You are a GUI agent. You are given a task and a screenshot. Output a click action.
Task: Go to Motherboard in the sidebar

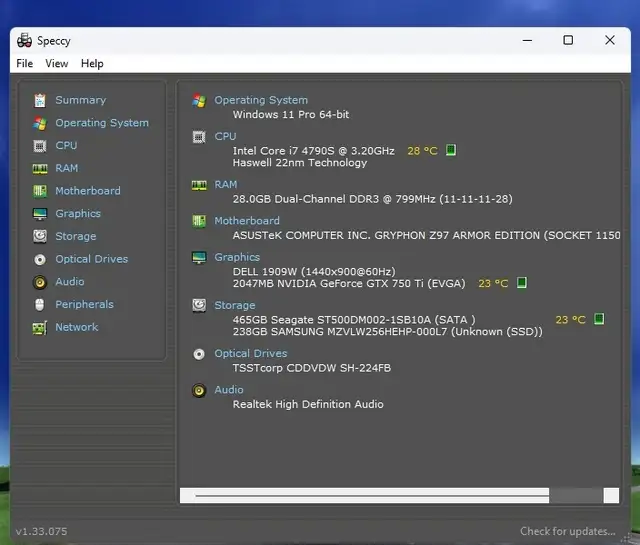(88, 191)
